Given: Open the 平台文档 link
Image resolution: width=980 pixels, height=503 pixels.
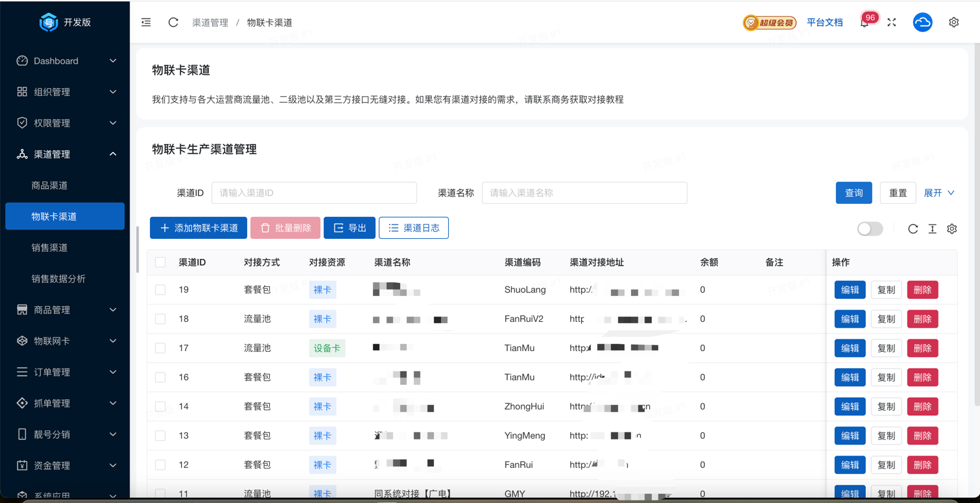Looking at the screenshot, I should [824, 22].
